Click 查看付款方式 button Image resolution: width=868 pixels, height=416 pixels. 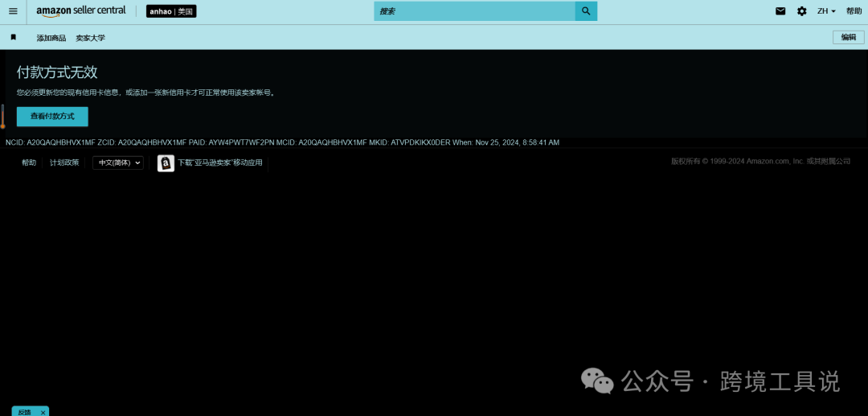[x=52, y=117]
